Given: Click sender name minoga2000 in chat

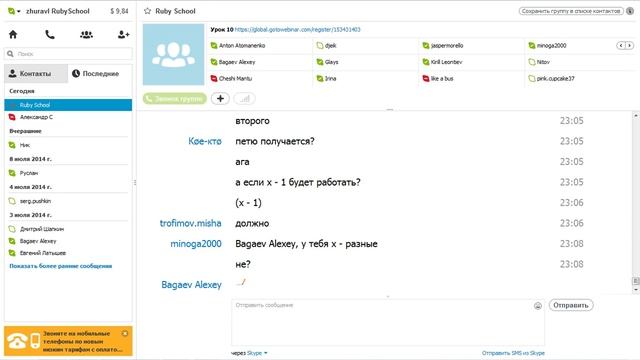Looking at the screenshot, I should pos(196,244).
